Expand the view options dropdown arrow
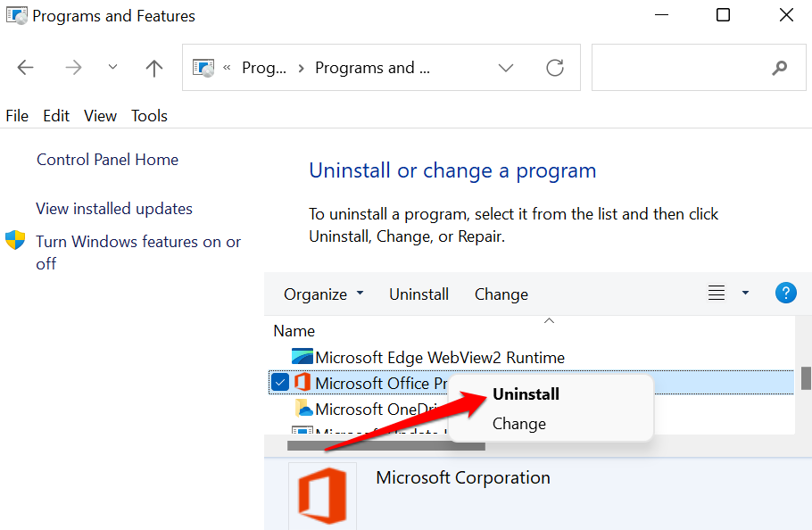Viewport: 812px width, 530px height. click(x=745, y=293)
